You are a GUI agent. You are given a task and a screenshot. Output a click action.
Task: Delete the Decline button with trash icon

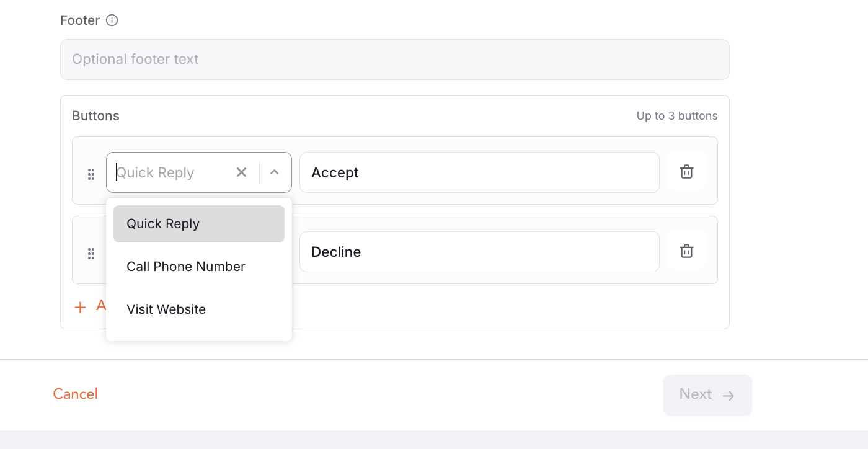click(x=686, y=251)
